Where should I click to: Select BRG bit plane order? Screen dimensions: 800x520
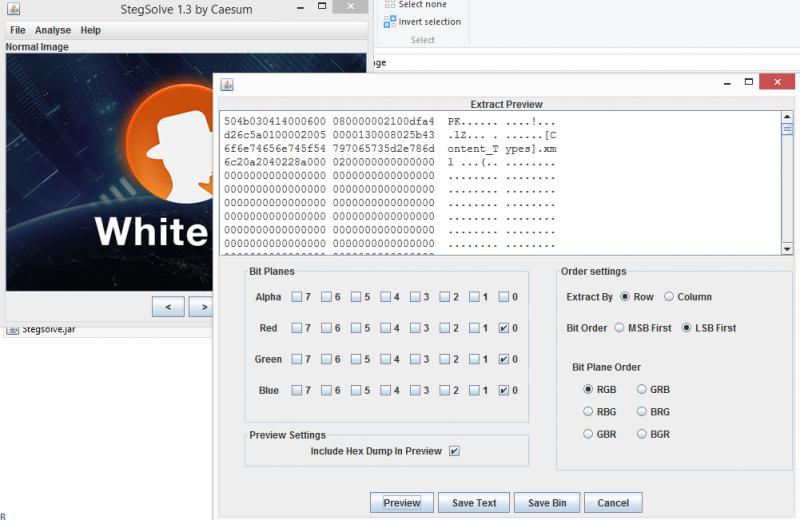pyautogui.click(x=642, y=411)
